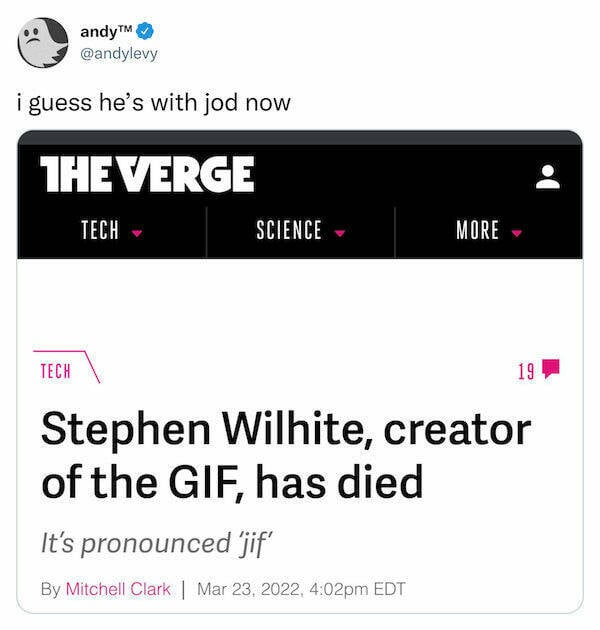Expand the More dropdown arrow

coord(516,232)
